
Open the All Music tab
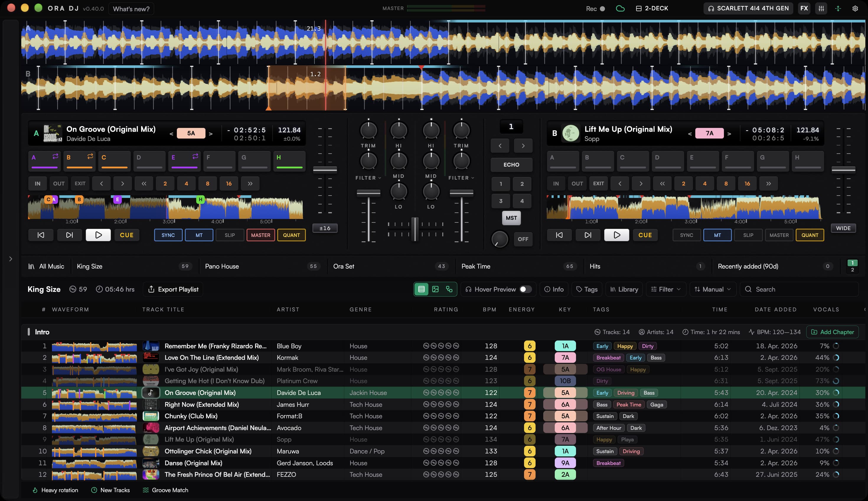click(x=46, y=266)
